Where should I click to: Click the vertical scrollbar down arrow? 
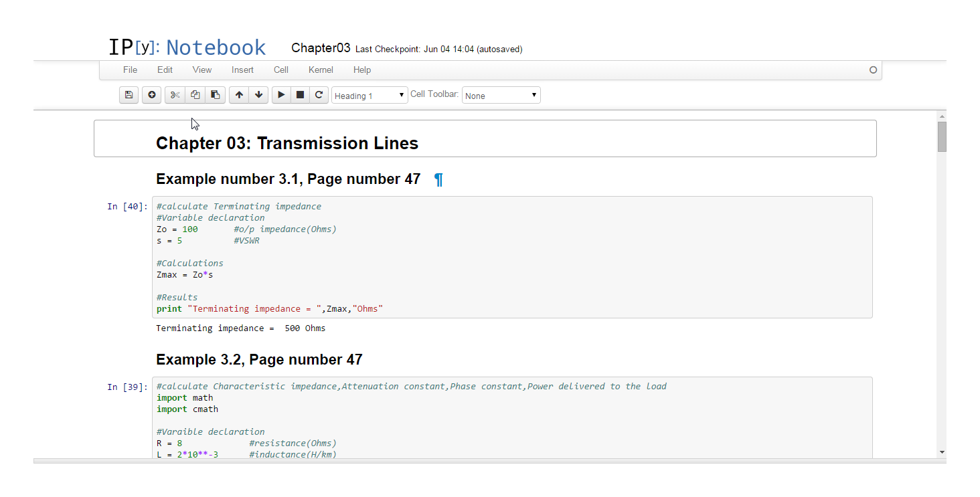[942, 452]
